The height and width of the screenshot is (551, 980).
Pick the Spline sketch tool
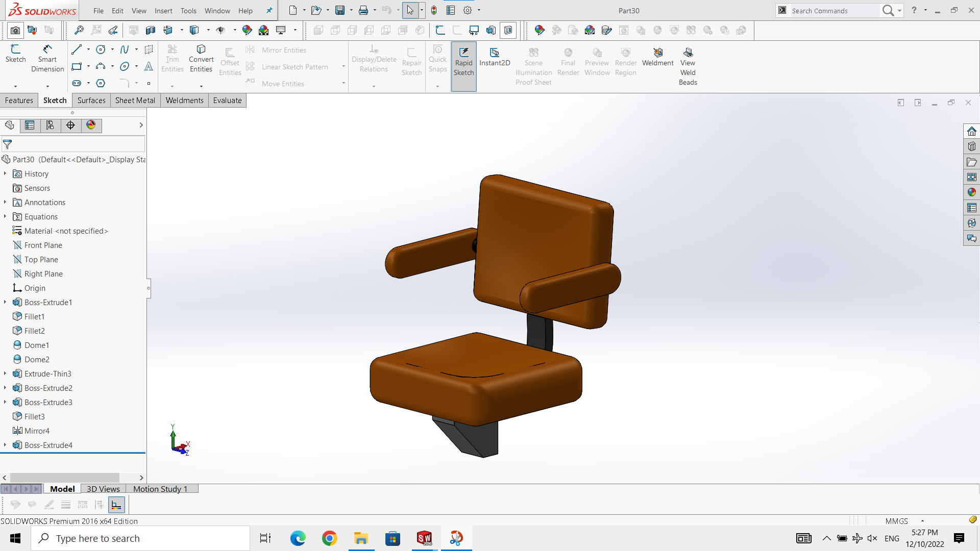click(124, 49)
